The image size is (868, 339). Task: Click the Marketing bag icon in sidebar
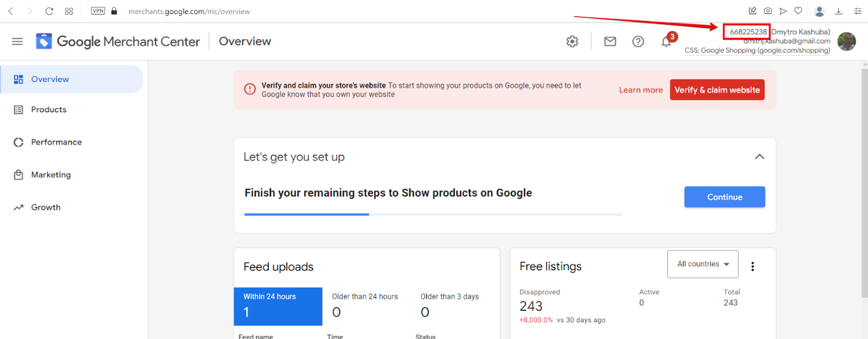pyautogui.click(x=18, y=175)
